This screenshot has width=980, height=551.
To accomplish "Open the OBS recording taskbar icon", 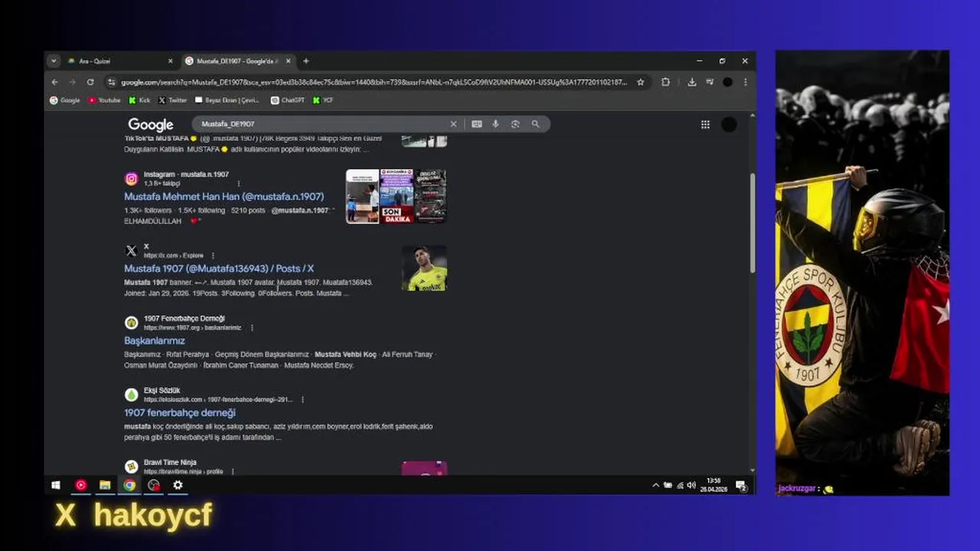I will click(x=154, y=485).
